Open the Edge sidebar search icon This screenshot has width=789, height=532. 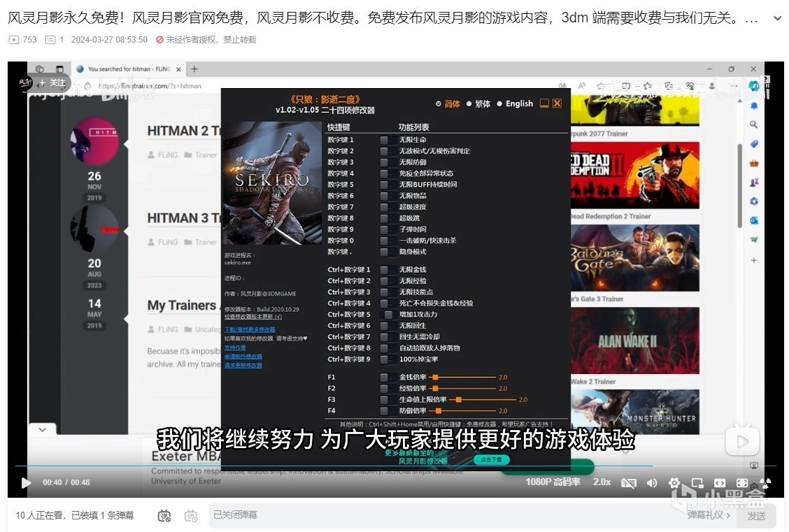pos(754,124)
